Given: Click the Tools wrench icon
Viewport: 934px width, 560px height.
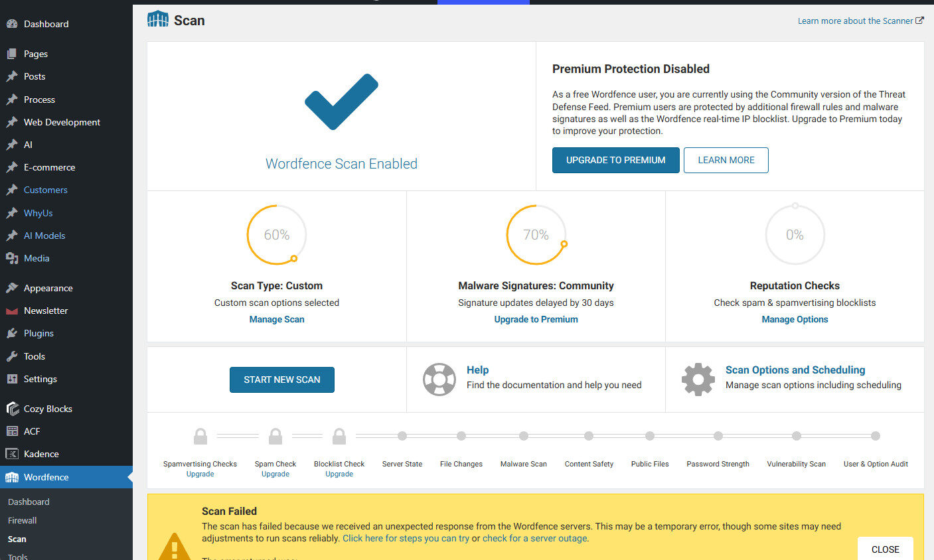Looking at the screenshot, I should point(12,356).
